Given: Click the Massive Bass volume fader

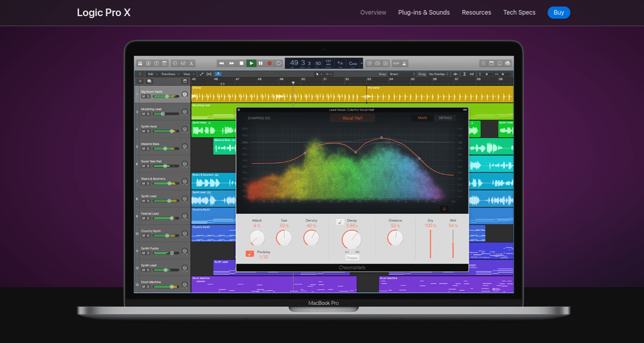Looking at the screenshot, I should [x=166, y=149].
